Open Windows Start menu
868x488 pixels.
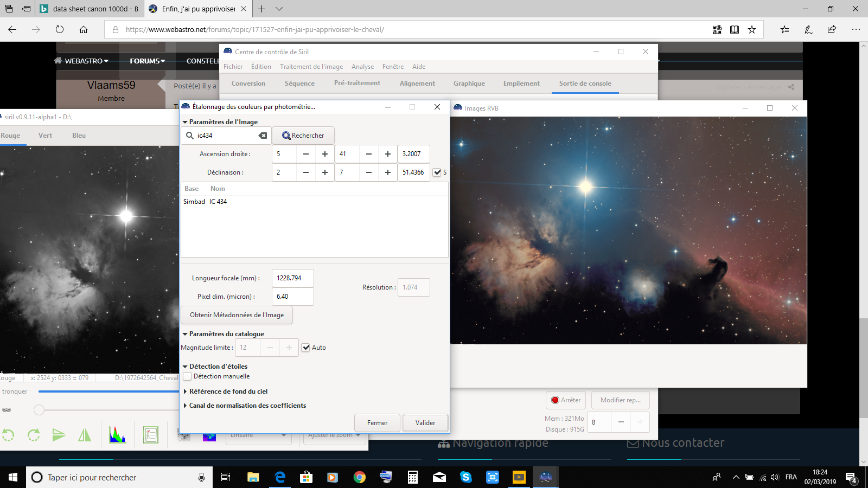coord(13,477)
